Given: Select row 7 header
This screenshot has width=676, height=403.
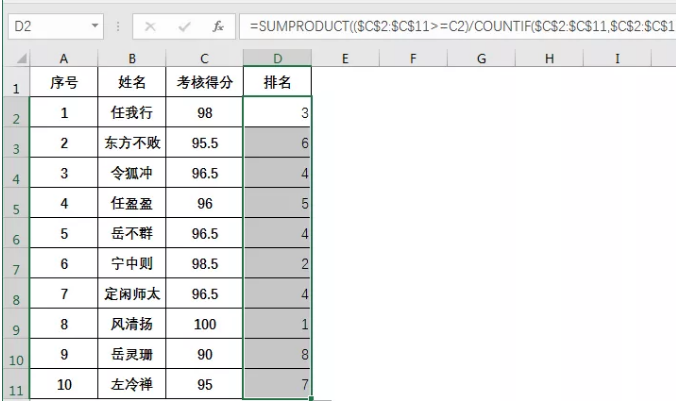Looking at the screenshot, I should click(16, 262).
